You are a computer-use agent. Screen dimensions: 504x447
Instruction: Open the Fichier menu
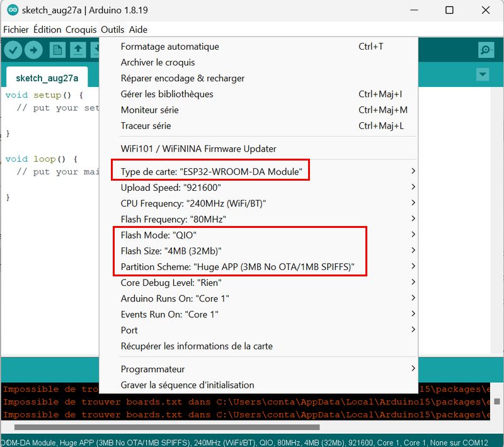coord(16,30)
